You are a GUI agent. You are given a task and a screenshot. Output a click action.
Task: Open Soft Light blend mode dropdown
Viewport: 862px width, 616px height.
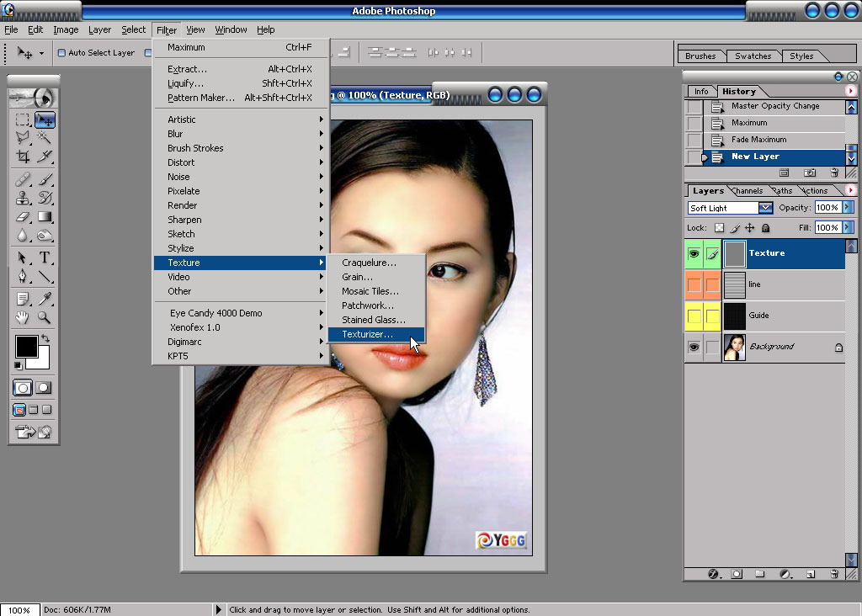pyautogui.click(x=765, y=208)
